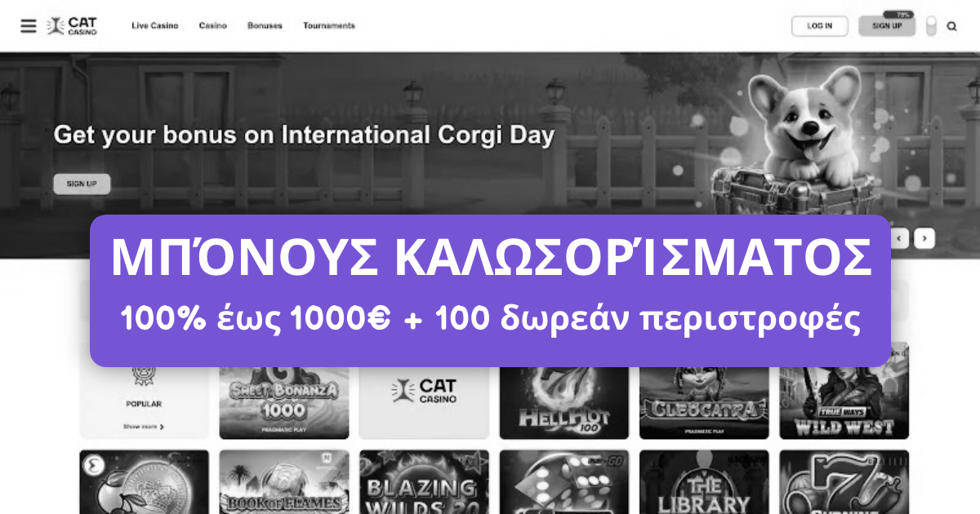Go to the Bonuses page
The height and width of the screenshot is (514, 980).
pos(265,26)
